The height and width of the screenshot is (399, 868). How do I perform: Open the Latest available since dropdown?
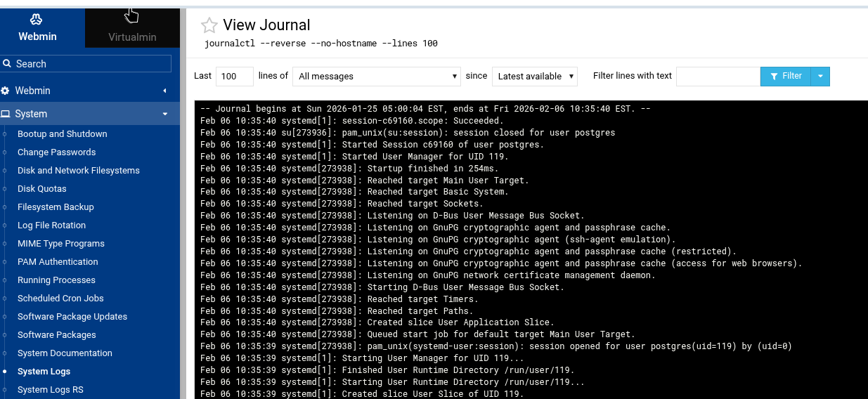[534, 76]
